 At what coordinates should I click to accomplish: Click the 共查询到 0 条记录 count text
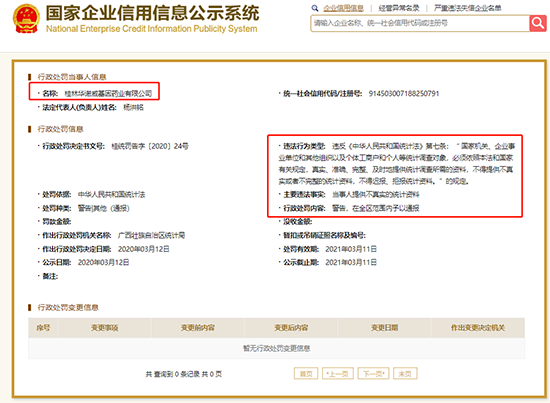tap(183, 374)
